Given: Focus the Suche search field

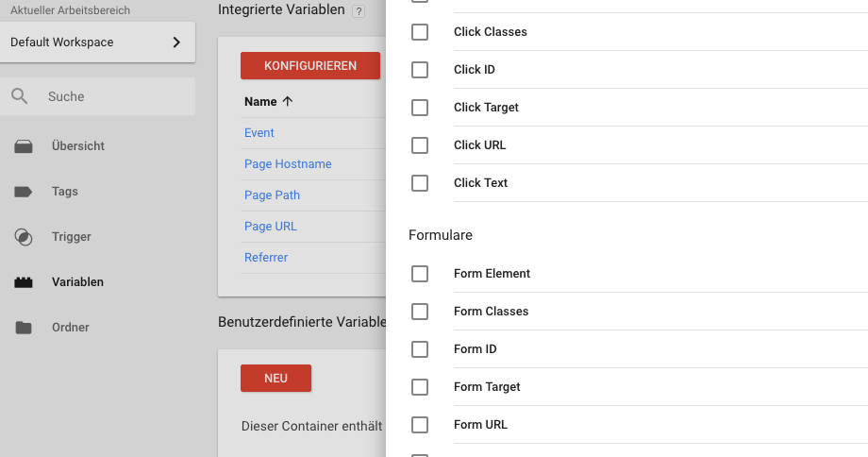Looking at the screenshot, I should click(97, 96).
